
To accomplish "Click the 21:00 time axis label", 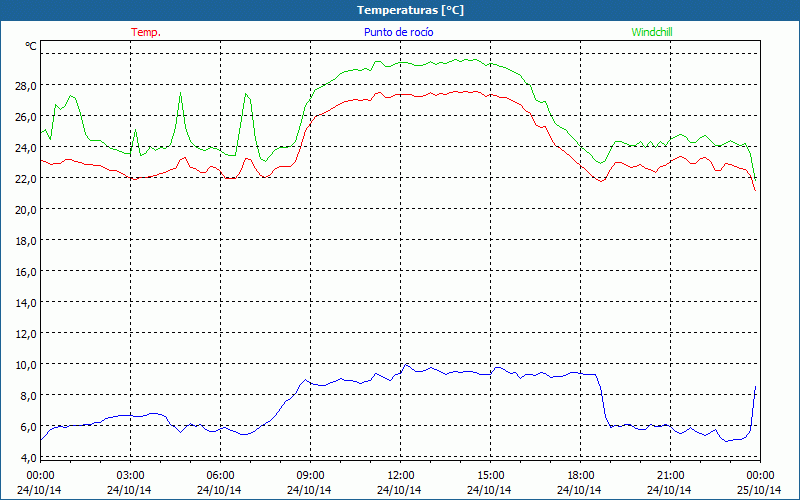I will (670, 476).
